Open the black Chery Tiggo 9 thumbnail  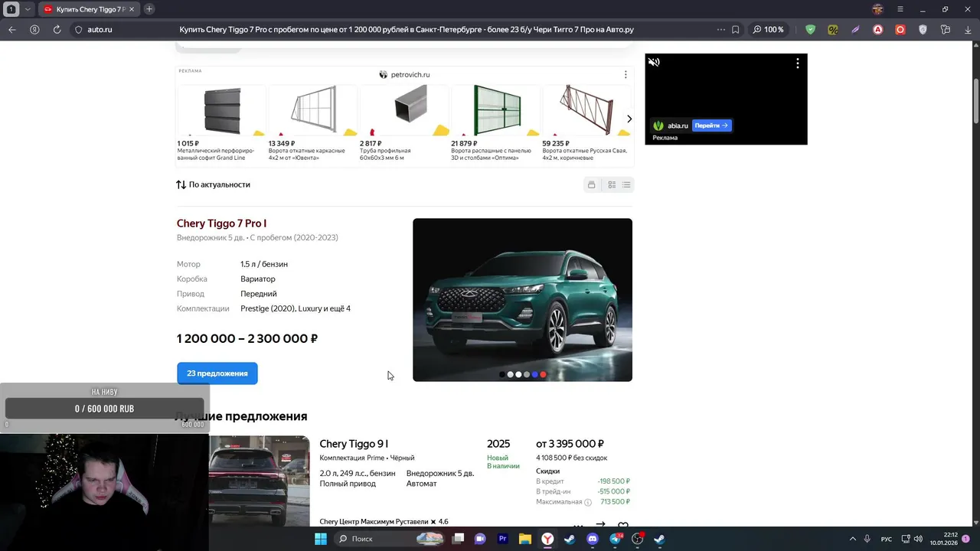point(259,481)
